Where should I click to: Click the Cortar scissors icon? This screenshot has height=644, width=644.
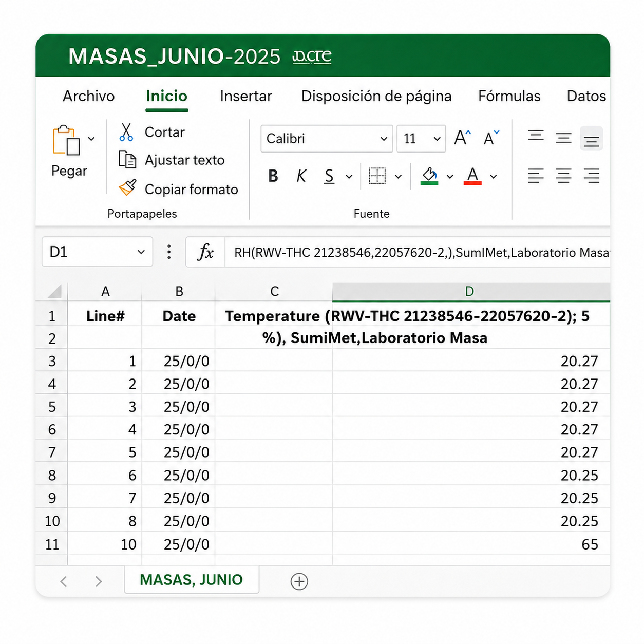coord(126,132)
